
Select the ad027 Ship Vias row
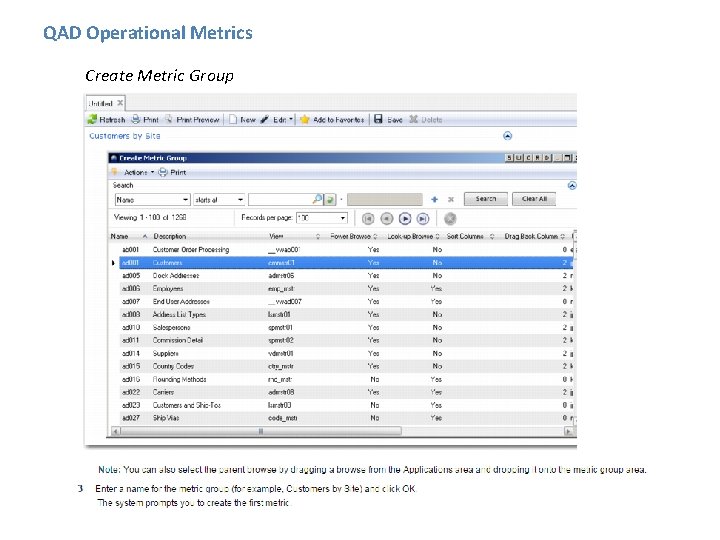[x=345, y=418]
